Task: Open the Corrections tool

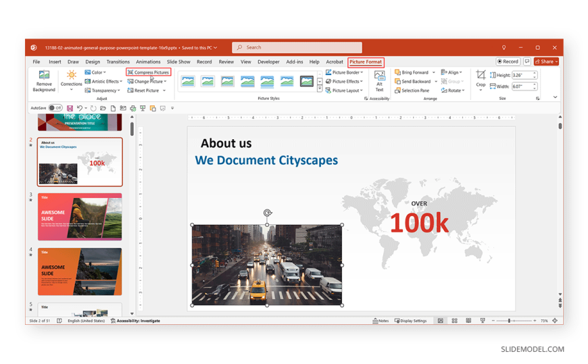Action: pyautogui.click(x=71, y=80)
